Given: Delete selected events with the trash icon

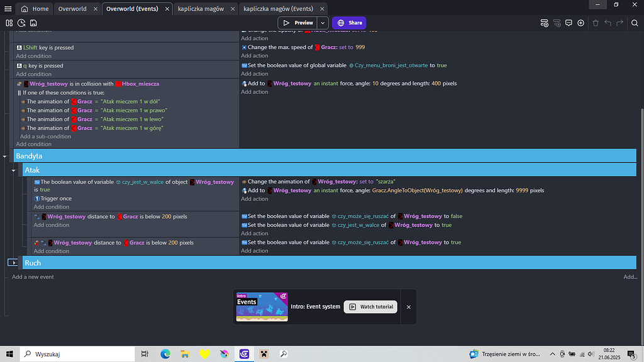Looking at the screenshot, I should (596, 23).
